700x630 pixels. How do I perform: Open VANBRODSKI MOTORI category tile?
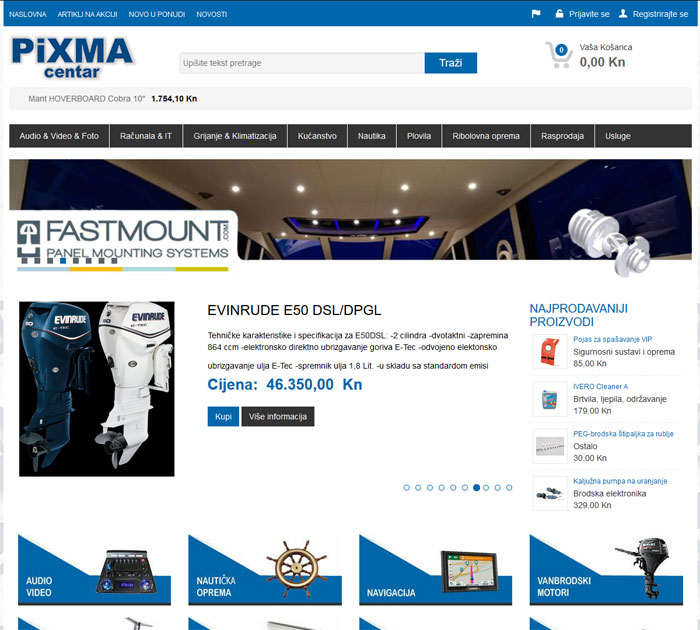606,570
